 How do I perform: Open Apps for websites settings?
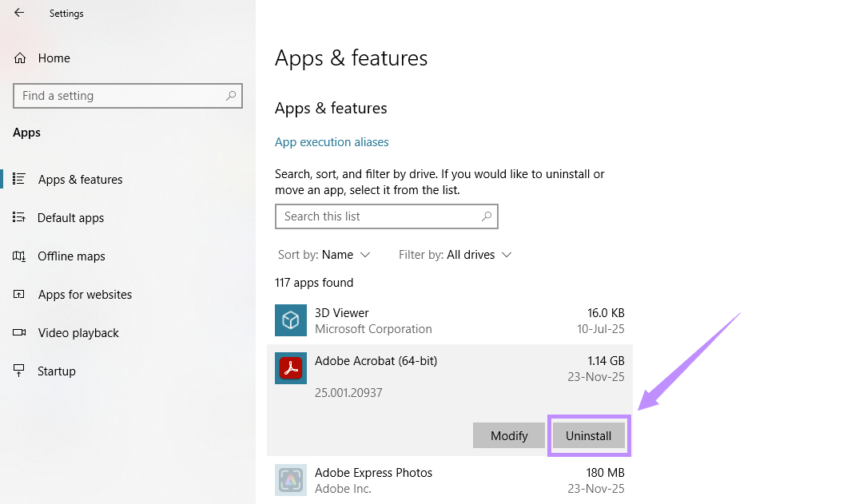(85, 294)
